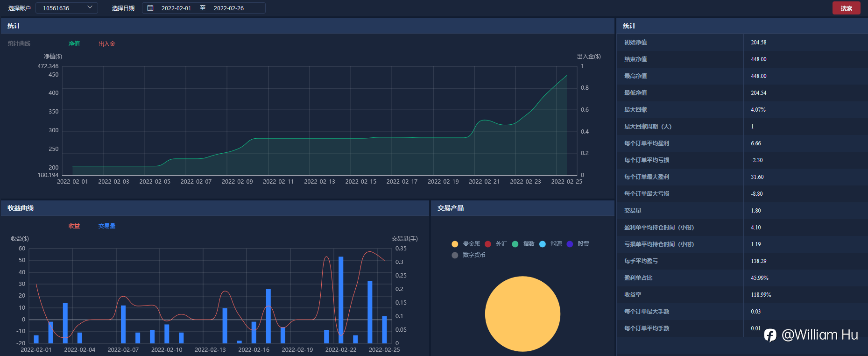This screenshot has width=868, height=356.
Task: Click the 交易产品 panel header
Action: (451, 208)
